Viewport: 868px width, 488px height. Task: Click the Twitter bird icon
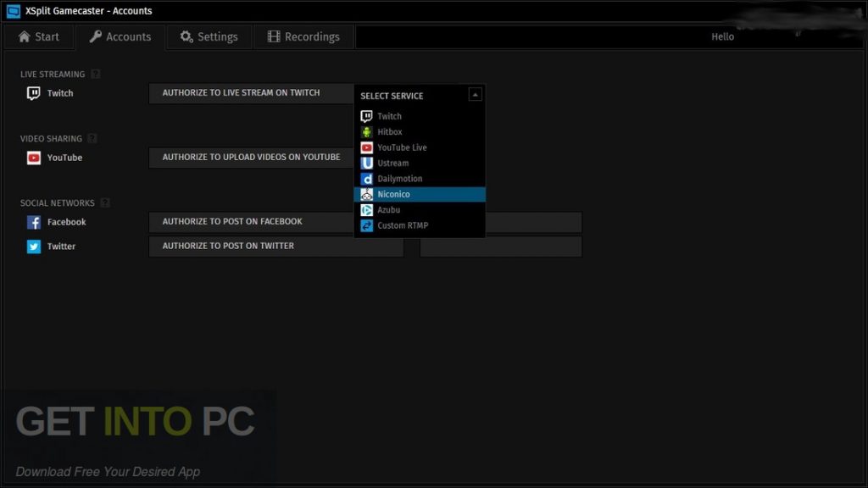click(x=34, y=247)
